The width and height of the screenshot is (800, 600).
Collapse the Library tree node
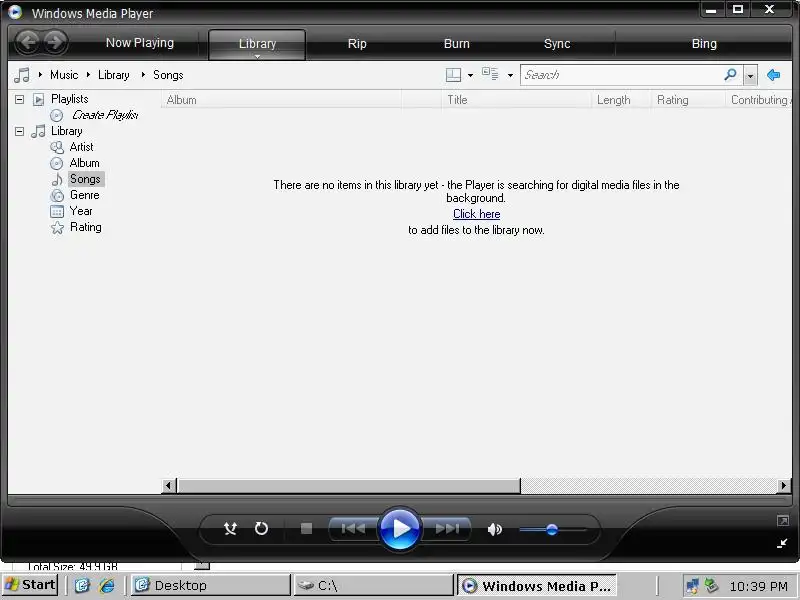coord(19,132)
